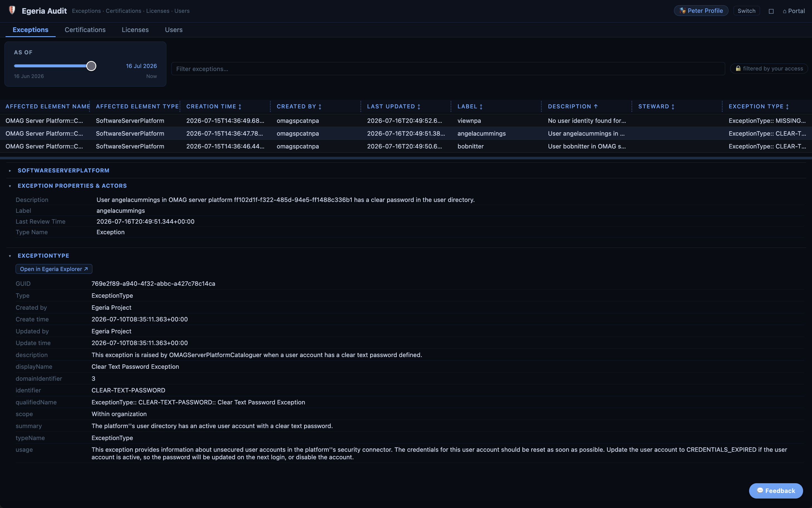Select the viewnpa exception row

(x=406, y=121)
